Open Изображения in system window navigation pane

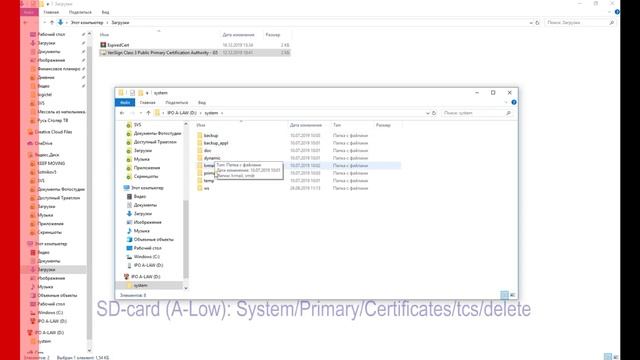147,222
